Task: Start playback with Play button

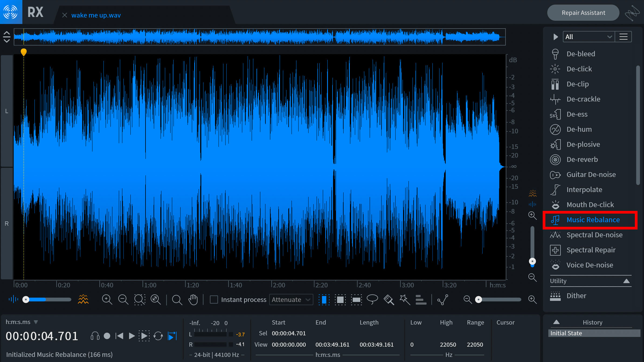Action: [x=131, y=336]
